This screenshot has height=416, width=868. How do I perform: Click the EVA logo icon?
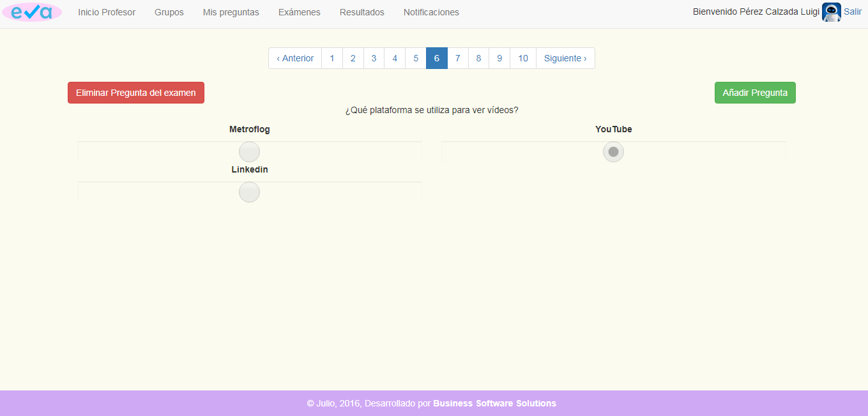click(32, 12)
